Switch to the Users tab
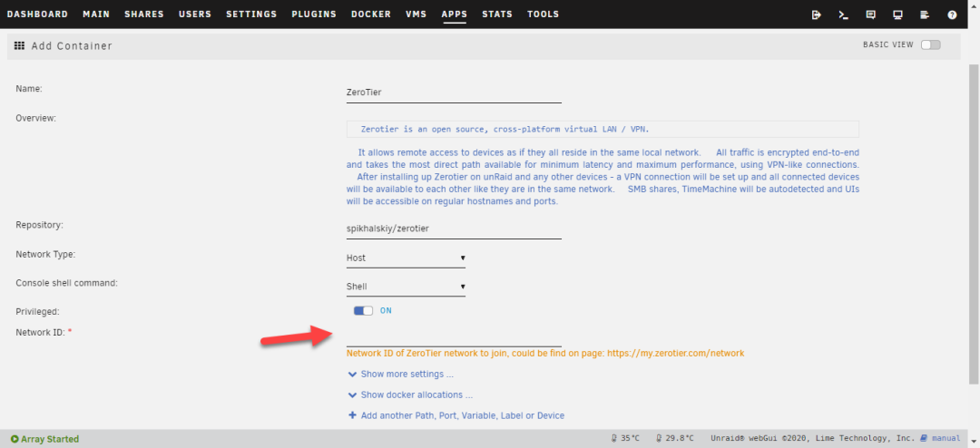 (x=195, y=15)
